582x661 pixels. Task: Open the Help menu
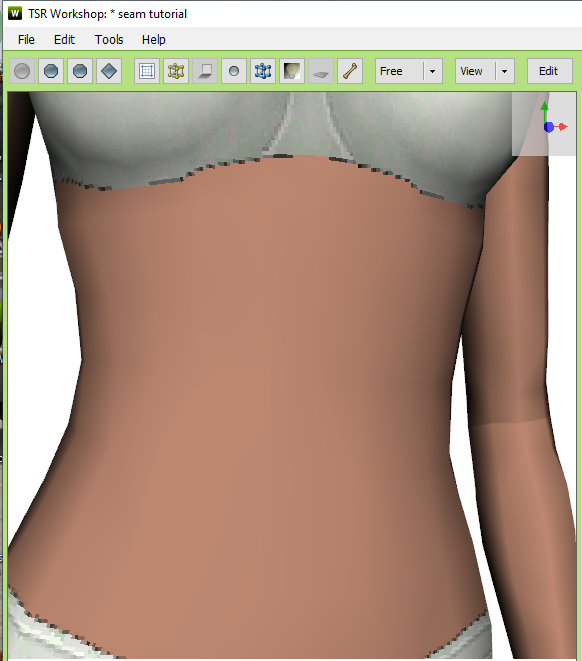pyautogui.click(x=153, y=40)
